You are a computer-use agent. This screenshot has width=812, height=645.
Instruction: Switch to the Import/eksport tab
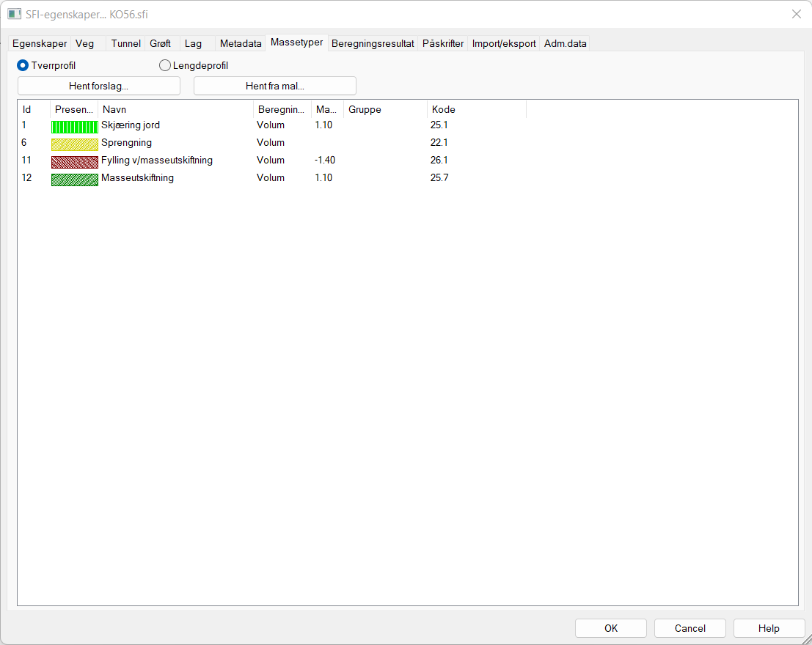click(x=503, y=43)
